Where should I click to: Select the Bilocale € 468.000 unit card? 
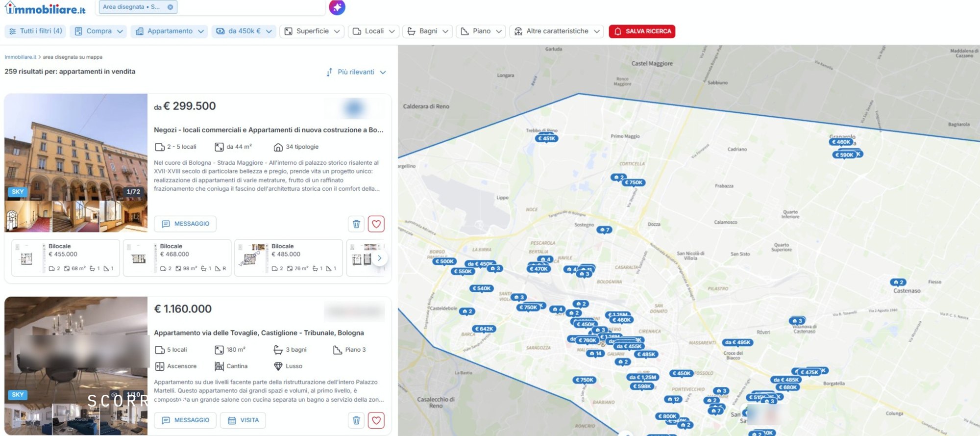coord(177,258)
